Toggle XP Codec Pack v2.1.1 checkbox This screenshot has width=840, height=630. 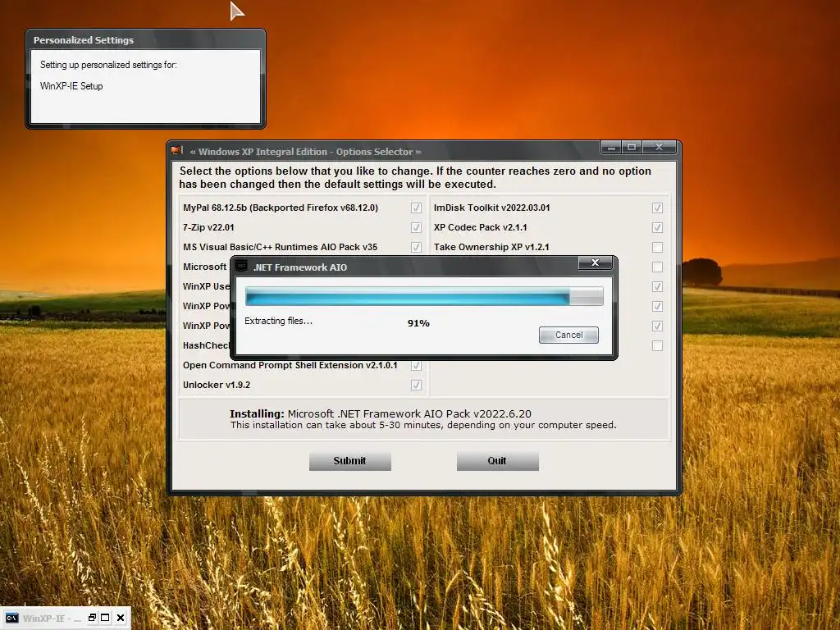657,228
